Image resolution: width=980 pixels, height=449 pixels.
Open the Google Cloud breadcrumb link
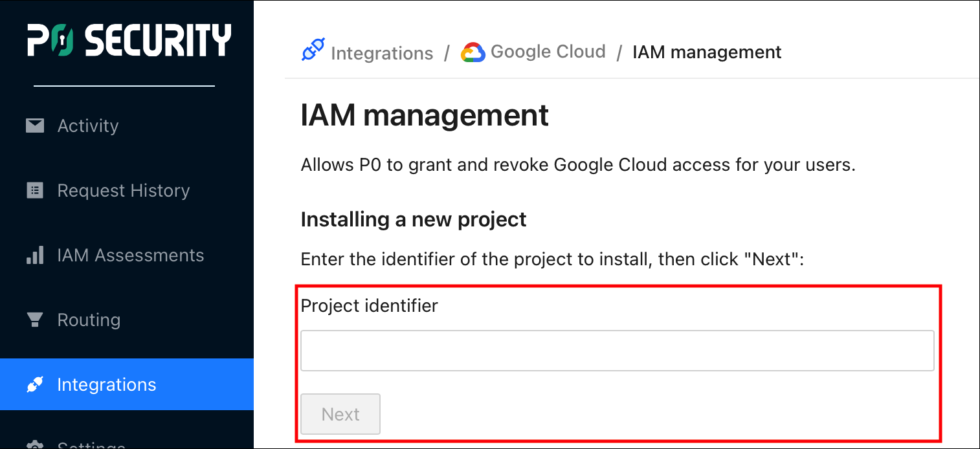(x=548, y=52)
